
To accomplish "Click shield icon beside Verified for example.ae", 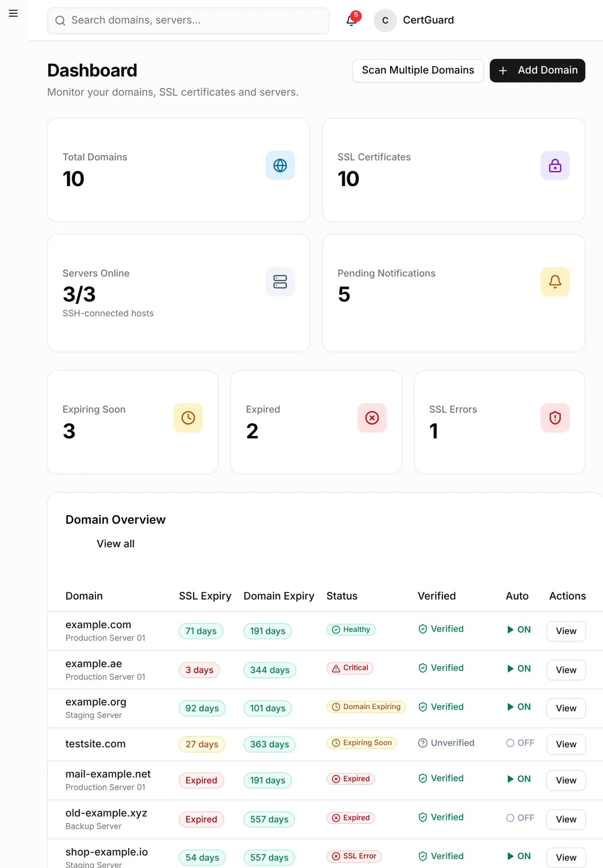I will tap(423, 668).
